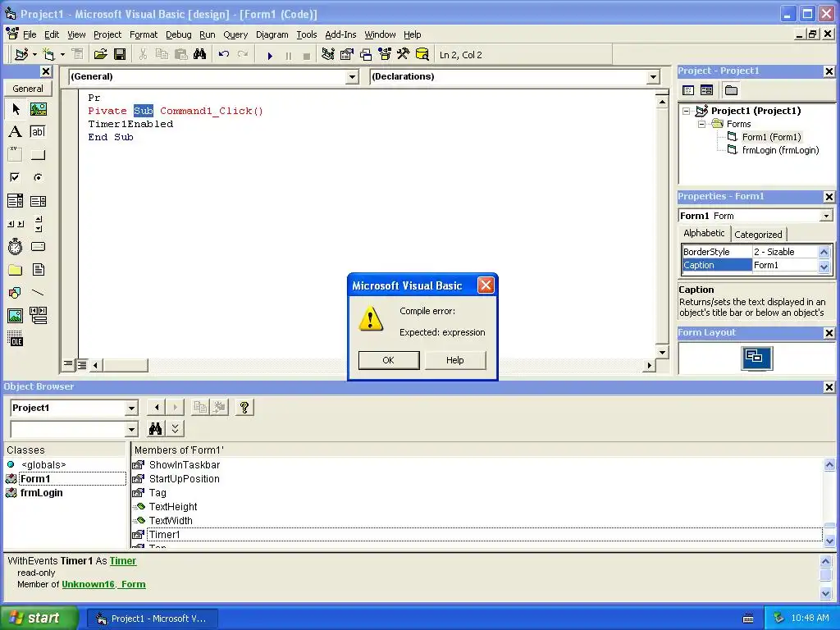Toggle show/hide search results chevron button
Screen dimensions: 840x630
pyautogui.click(x=176, y=428)
